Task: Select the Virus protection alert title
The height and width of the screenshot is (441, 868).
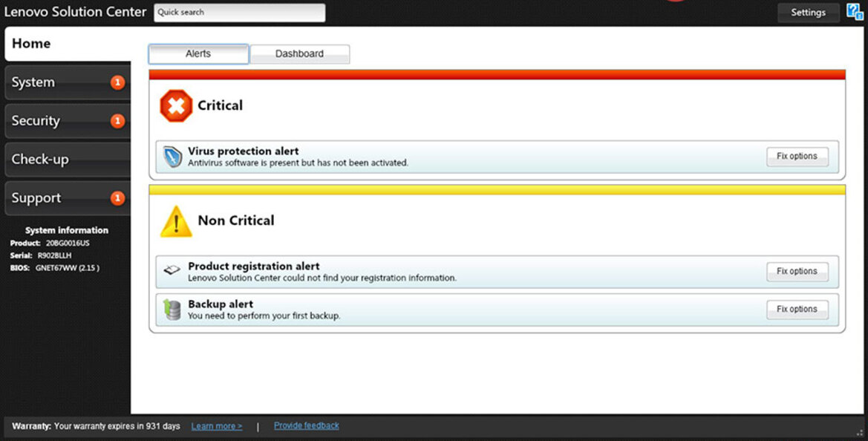Action: [243, 151]
